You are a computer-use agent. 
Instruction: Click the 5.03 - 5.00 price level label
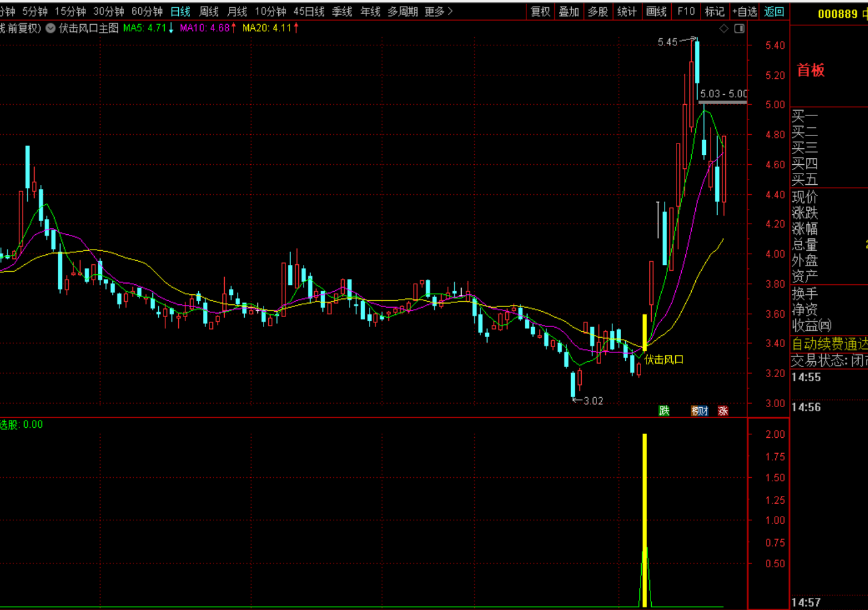(x=724, y=94)
